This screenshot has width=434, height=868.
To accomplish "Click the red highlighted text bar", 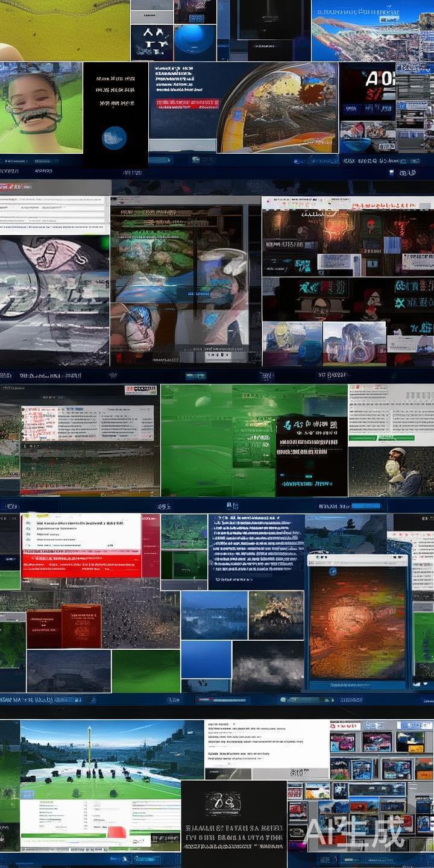I will 186,103.
